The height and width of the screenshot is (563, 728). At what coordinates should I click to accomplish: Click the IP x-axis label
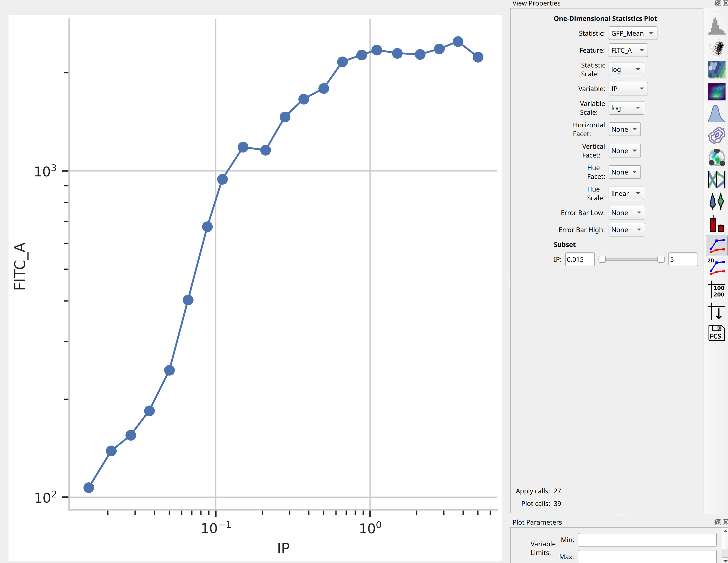point(283,548)
